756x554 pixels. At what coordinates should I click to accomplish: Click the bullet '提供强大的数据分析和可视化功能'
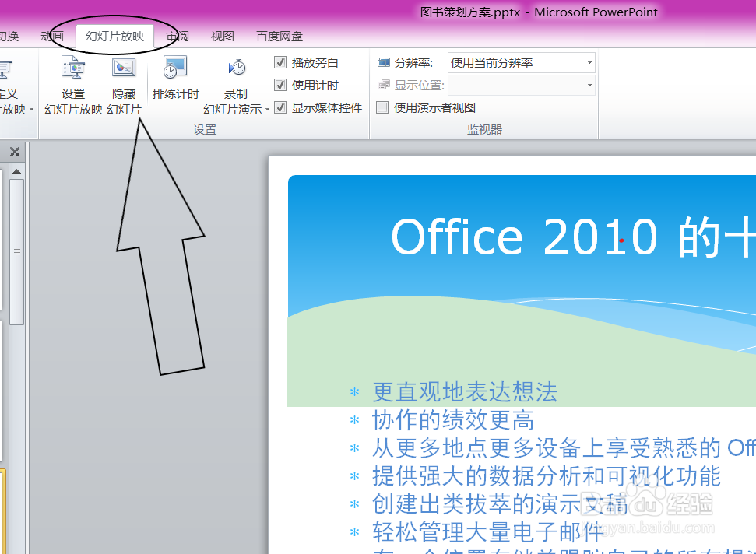pyautogui.click(x=547, y=475)
